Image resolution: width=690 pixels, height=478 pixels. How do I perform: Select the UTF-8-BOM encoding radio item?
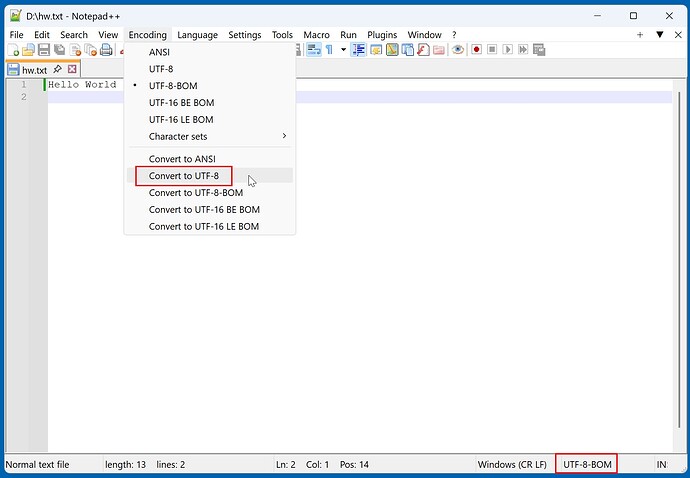(x=174, y=86)
